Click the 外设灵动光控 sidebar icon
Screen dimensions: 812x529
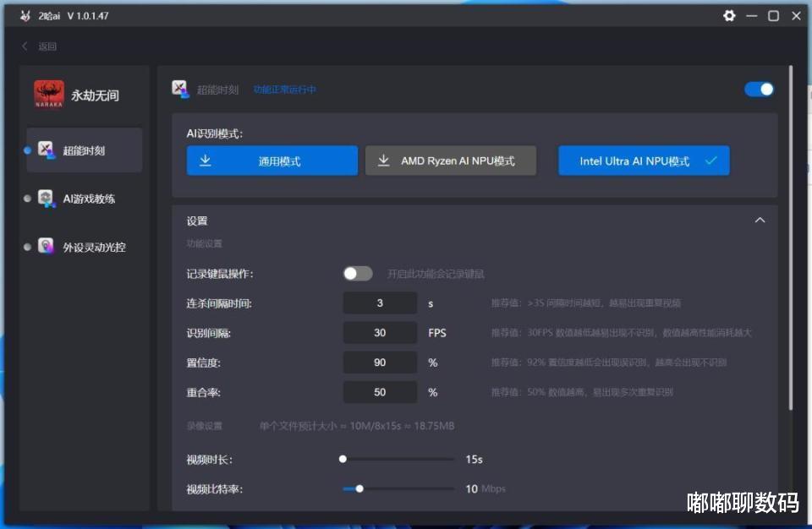pyautogui.click(x=46, y=247)
